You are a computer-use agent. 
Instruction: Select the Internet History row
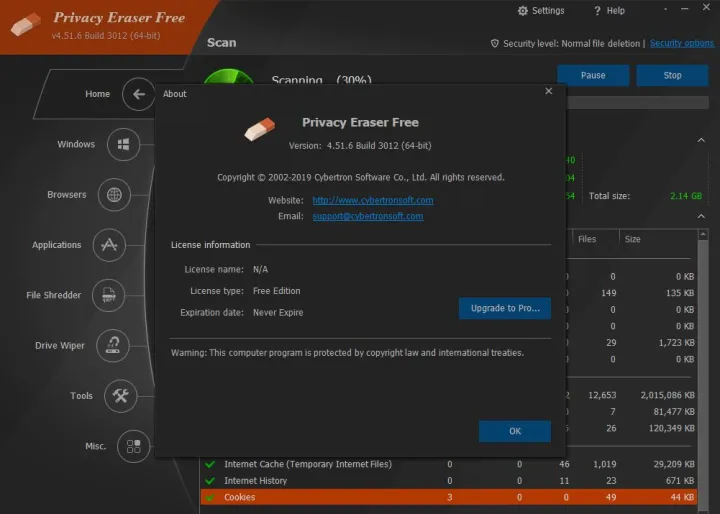[449, 481]
